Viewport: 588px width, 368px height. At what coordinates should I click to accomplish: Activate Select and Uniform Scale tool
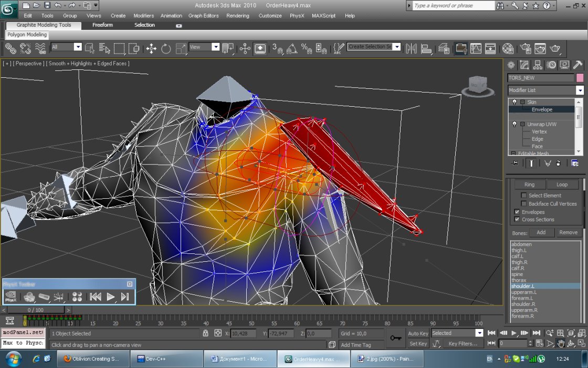click(181, 48)
